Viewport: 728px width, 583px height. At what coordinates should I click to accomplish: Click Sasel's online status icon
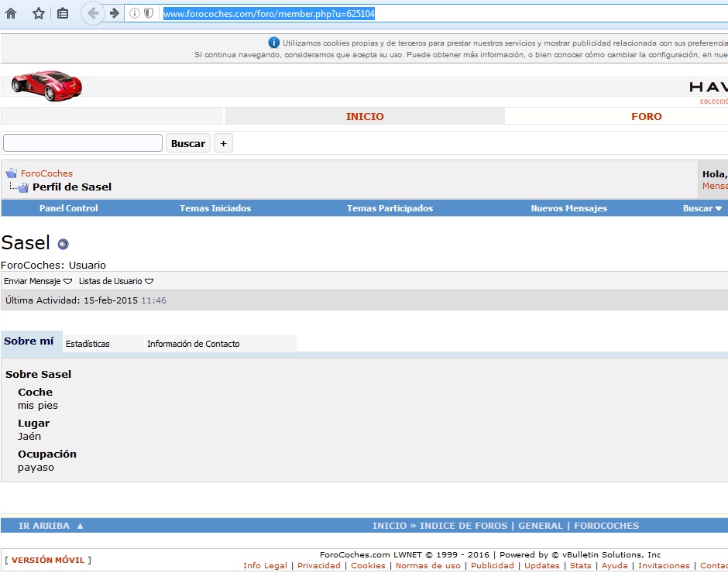click(64, 244)
